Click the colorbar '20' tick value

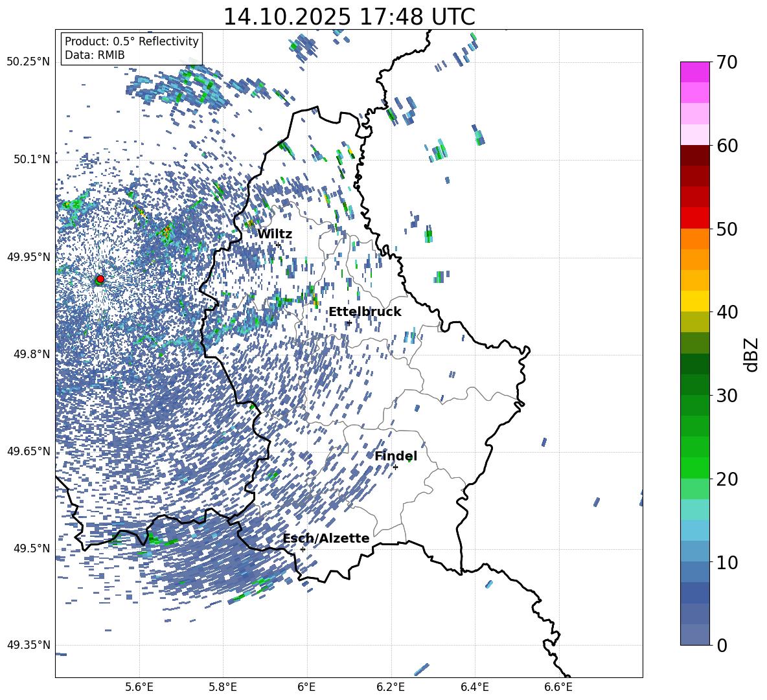[727, 479]
